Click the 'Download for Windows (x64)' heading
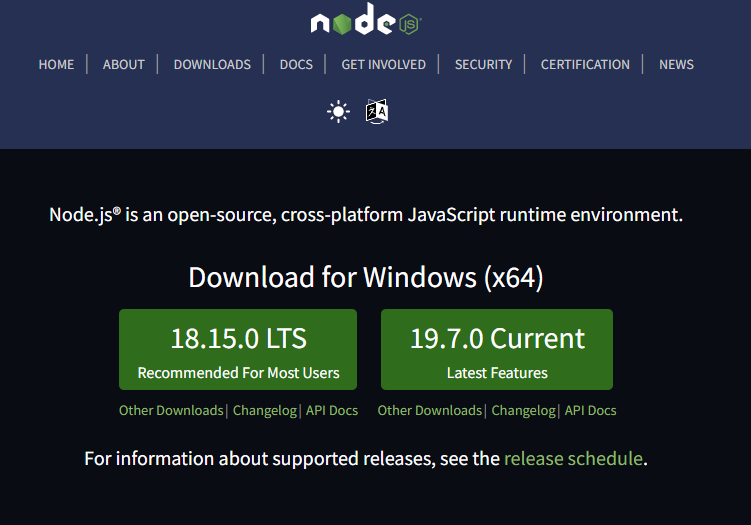Screen dimensions: 751x525 point(366,277)
